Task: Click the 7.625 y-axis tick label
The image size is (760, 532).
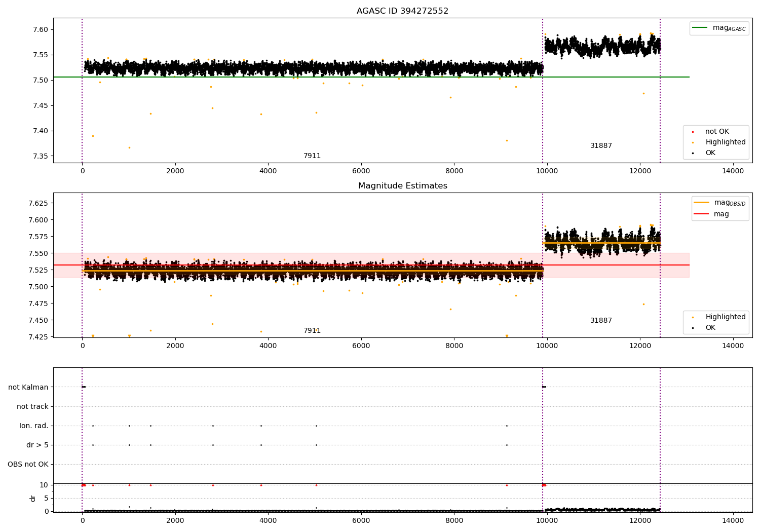Action: (39, 203)
